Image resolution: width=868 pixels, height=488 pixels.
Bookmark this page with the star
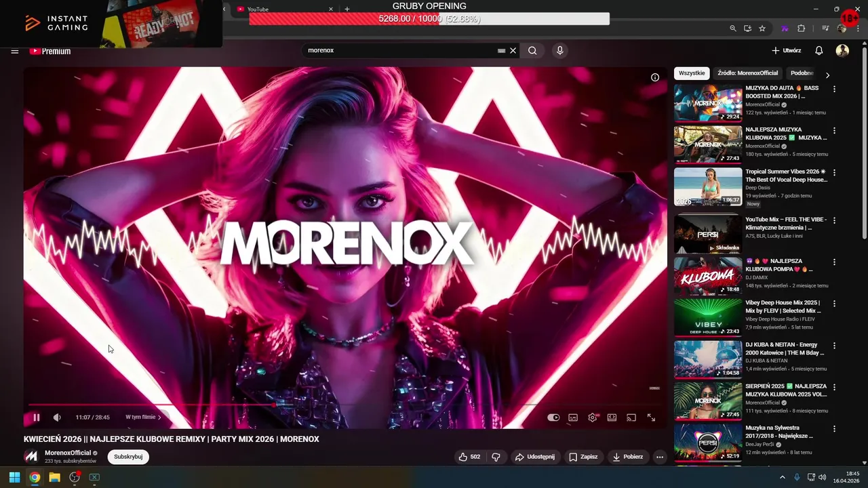click(x=762, y=28)
